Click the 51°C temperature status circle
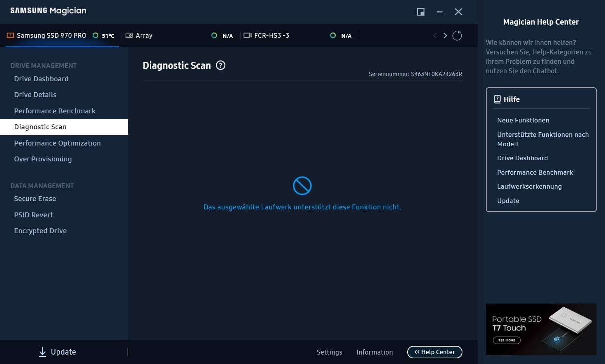The width and height of the screenshot is (605, 364). pyautogui.click(x=96, y=36)
